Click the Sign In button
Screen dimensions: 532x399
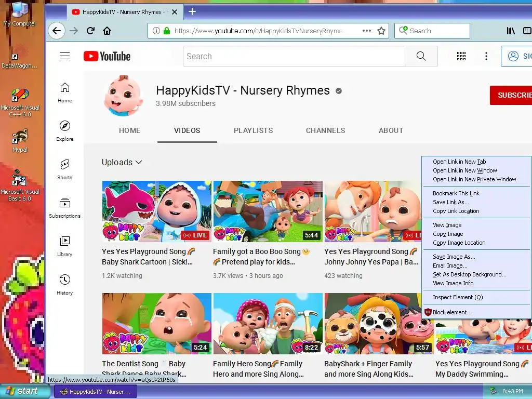517,56
